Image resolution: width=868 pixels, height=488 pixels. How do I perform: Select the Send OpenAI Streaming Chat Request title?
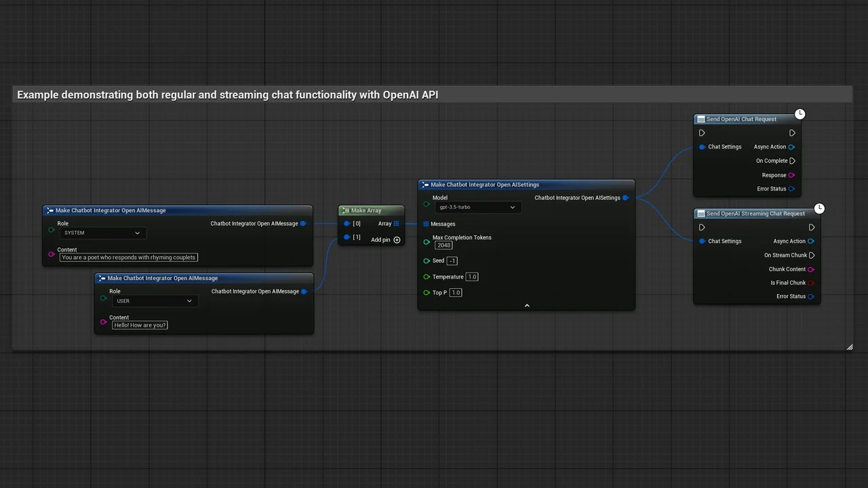[x=755, y=213]
